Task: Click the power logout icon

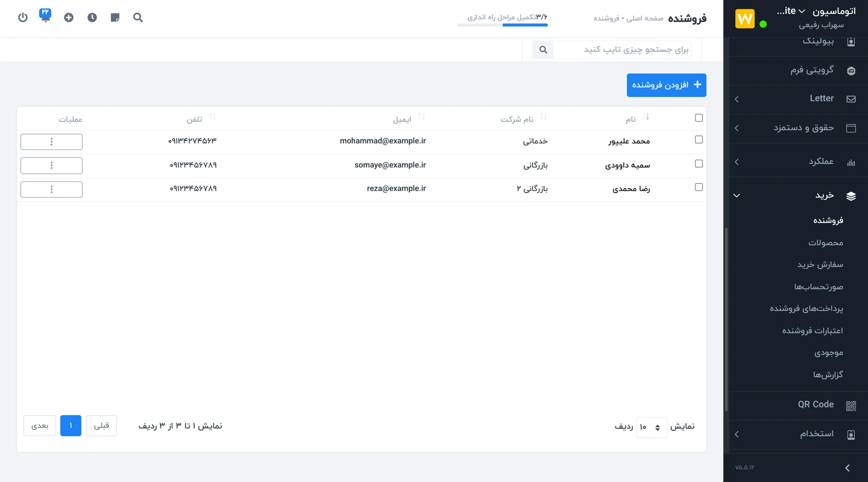Action: 23,17
